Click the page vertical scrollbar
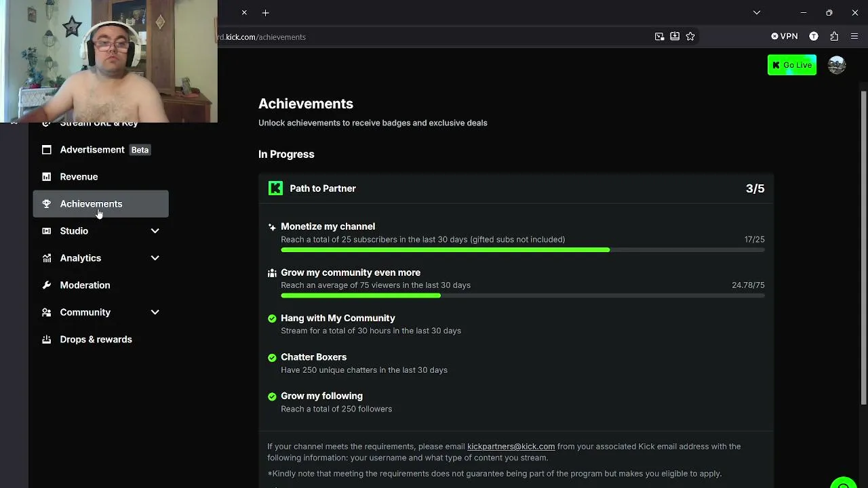 [864, 247]
